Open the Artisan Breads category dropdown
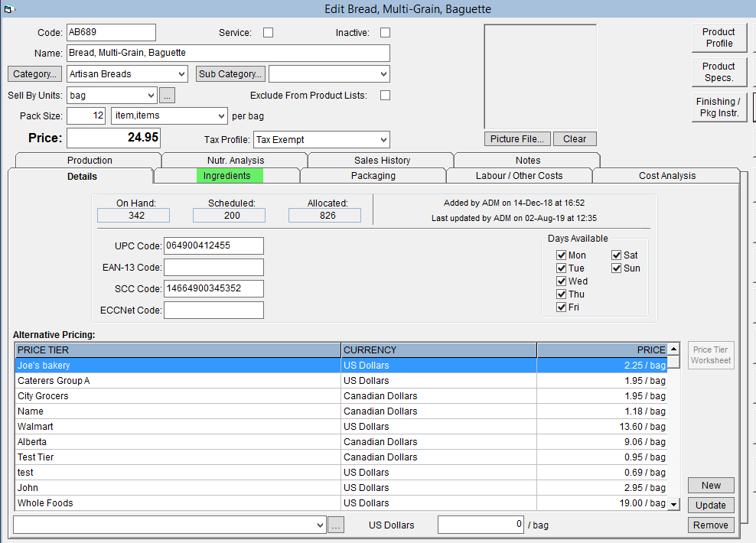The image size is (756, 543). pos(181,74)
